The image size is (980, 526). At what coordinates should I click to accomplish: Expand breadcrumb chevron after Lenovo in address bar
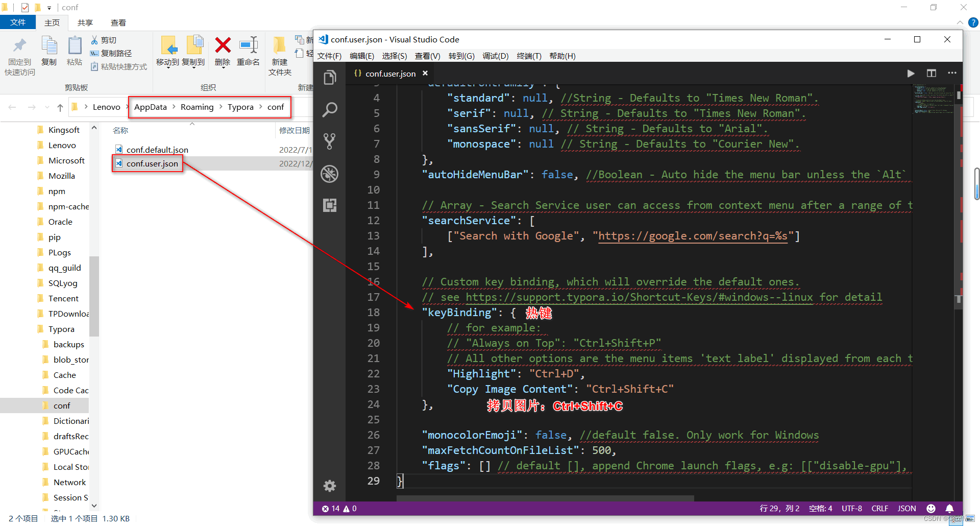pos(128,107)
